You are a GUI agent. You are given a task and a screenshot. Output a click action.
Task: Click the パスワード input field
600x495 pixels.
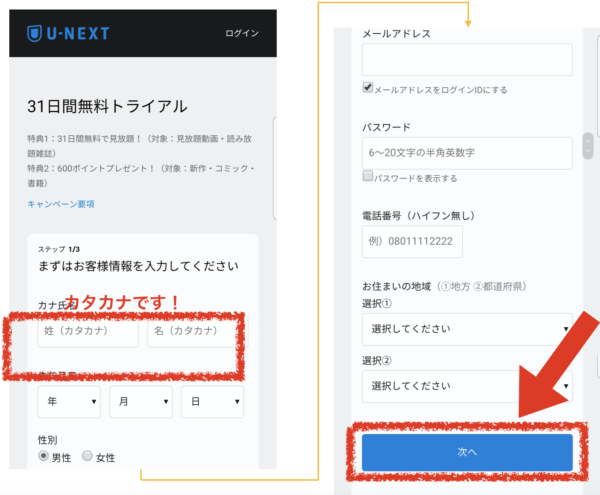(467, 153)
